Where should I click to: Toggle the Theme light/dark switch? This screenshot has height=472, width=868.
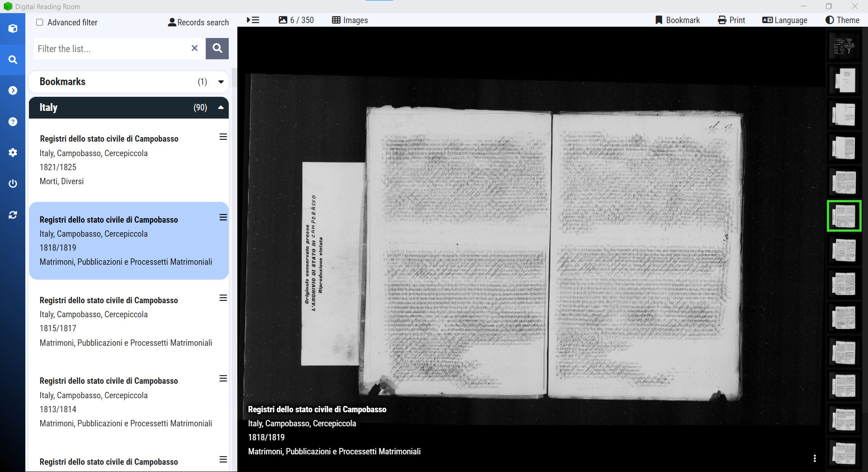(842, 20)
